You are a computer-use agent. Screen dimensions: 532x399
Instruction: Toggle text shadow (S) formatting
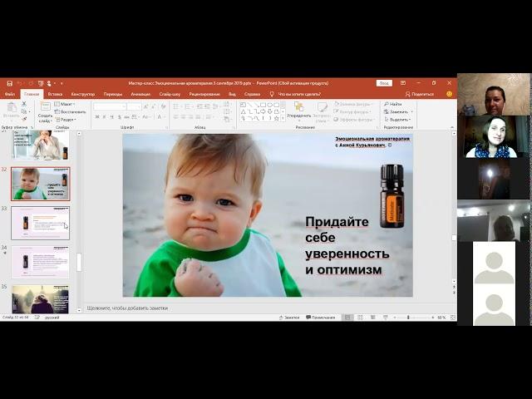(x=120, y=117)
